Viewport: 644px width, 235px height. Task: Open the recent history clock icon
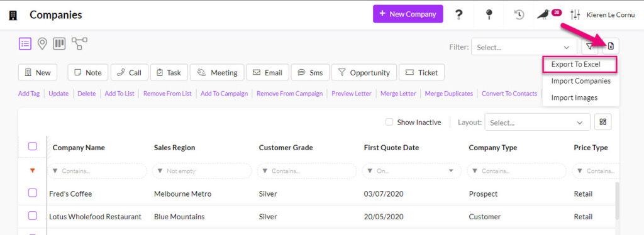[519, 14]
